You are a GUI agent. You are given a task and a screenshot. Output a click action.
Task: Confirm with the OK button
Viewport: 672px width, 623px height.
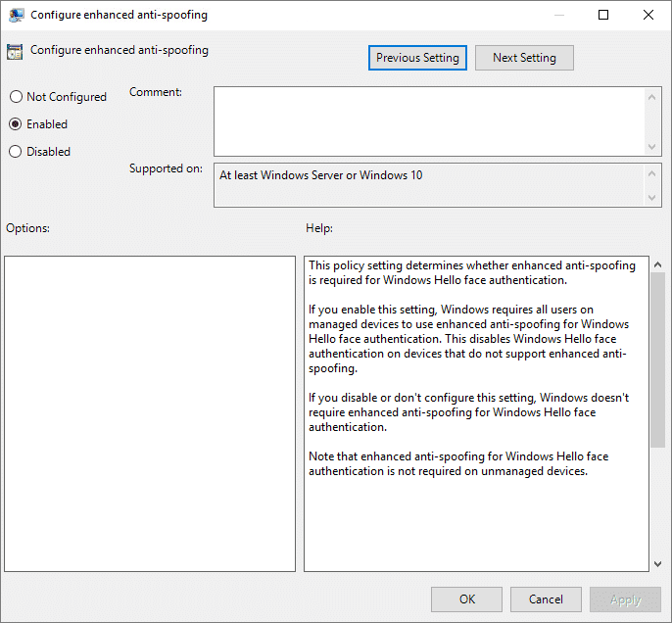click(x=466, y=599)
